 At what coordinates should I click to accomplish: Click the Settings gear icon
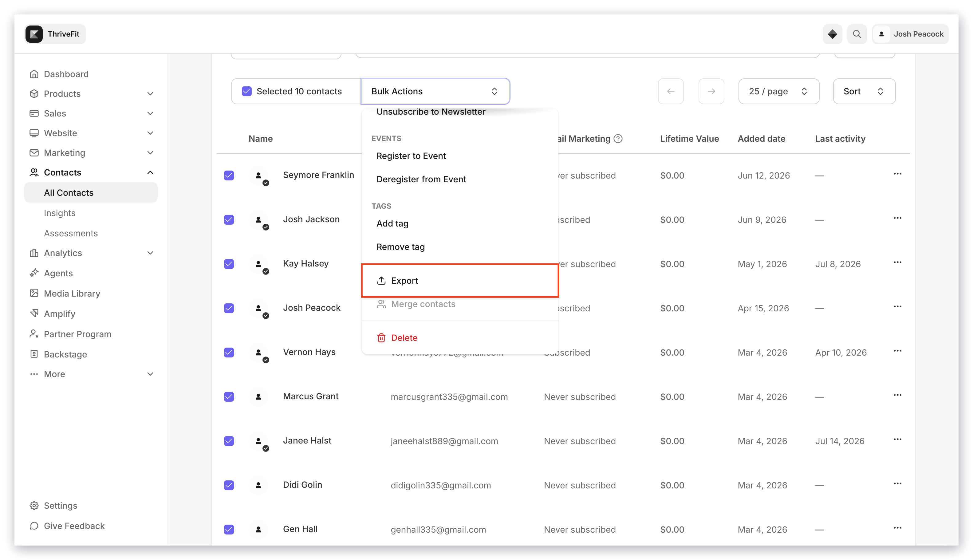coord(34,505)
